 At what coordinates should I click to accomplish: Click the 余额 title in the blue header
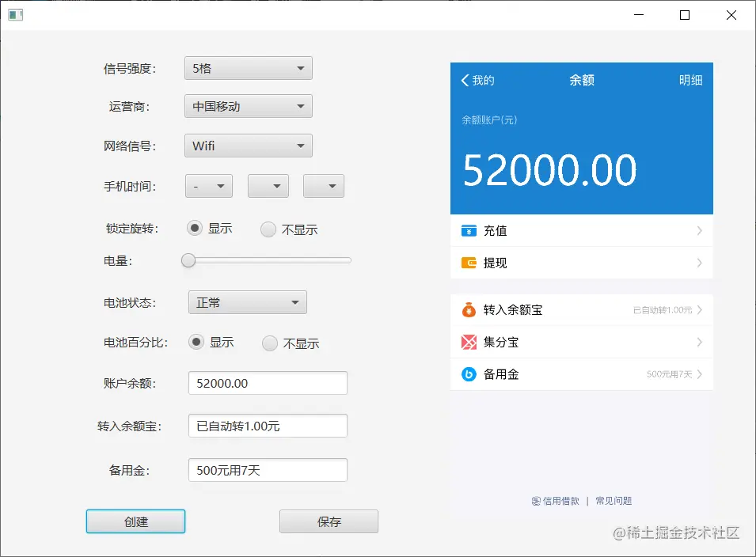click(582, 81)
